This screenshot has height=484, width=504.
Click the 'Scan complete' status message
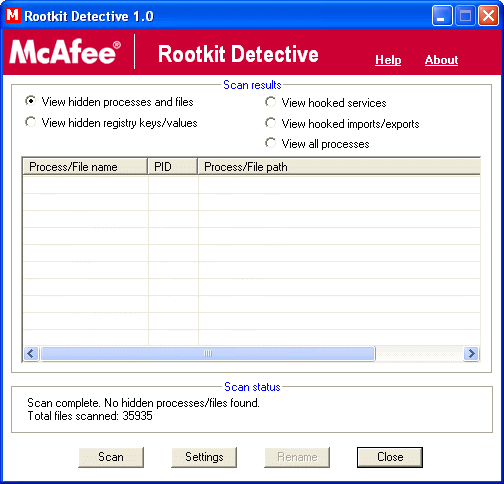tap(143, 403)
